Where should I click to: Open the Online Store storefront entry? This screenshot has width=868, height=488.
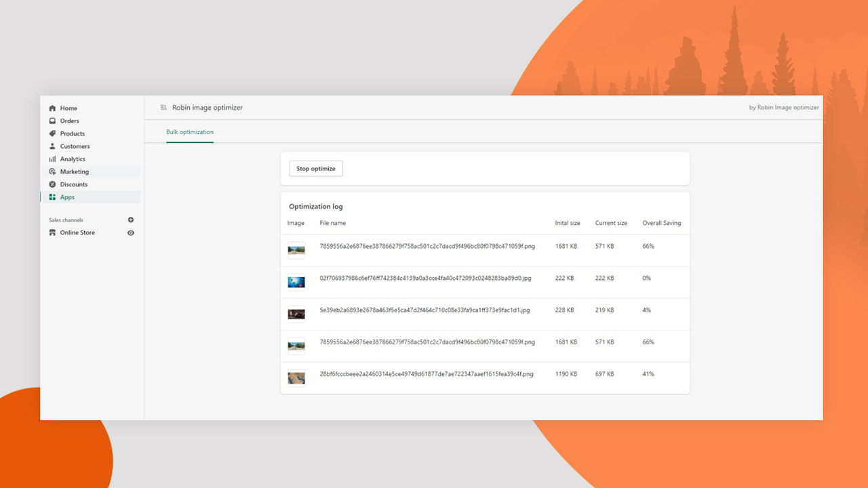tap(76, 232)
